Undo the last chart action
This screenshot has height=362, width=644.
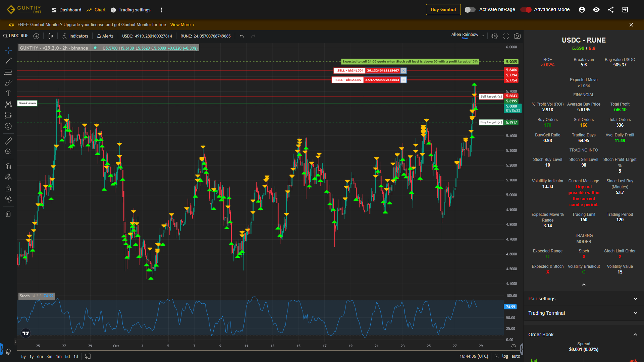pyautogui.click(x=242, y=36)
